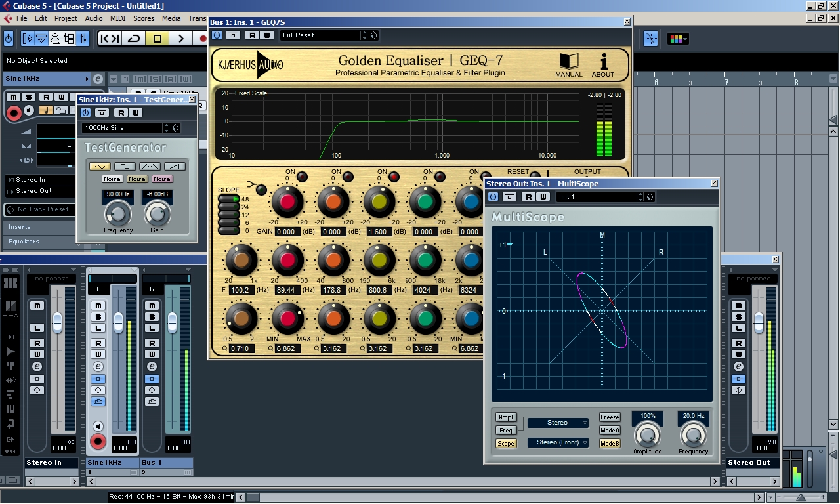The width and height of the screenshot is (840, 504).
Task: Open the Edit menu
Action: [x=41, y=18]
